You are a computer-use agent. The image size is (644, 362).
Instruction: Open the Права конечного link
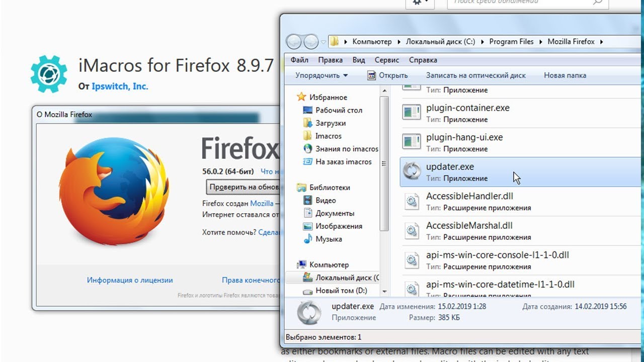251,280
